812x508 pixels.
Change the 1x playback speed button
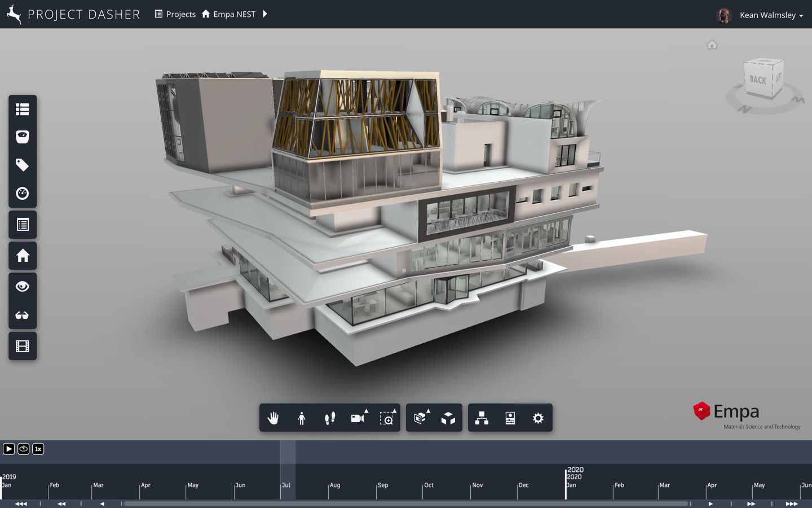tap(38, 449)
